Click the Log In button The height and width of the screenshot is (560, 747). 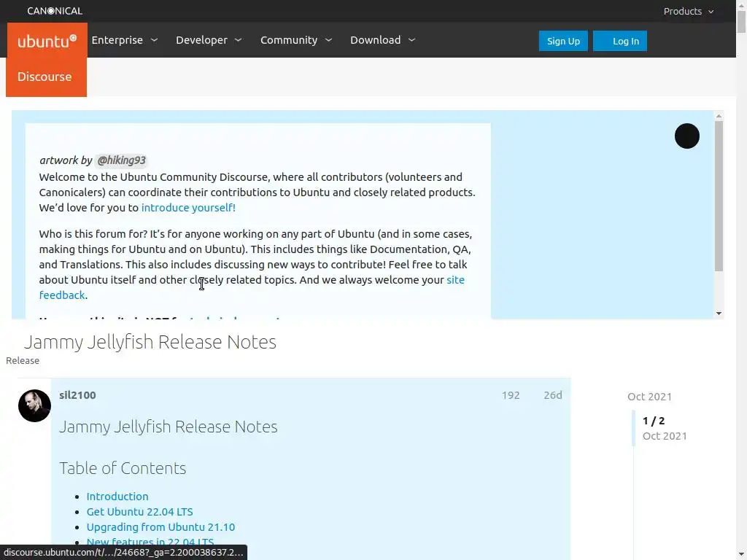click(620, 41)
